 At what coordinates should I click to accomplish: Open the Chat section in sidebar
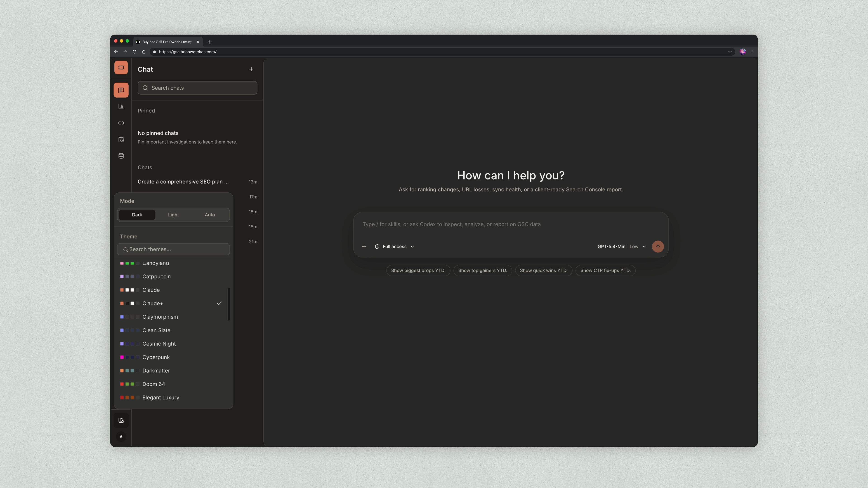pos(121,90)
